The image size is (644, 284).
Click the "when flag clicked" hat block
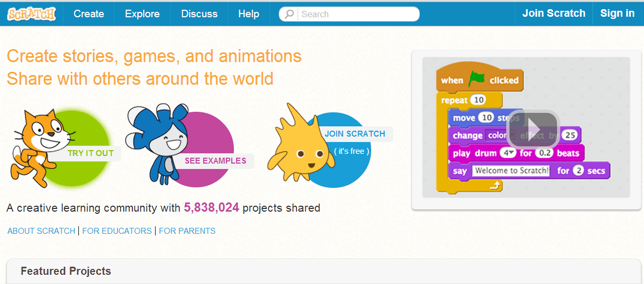[480, 78]
